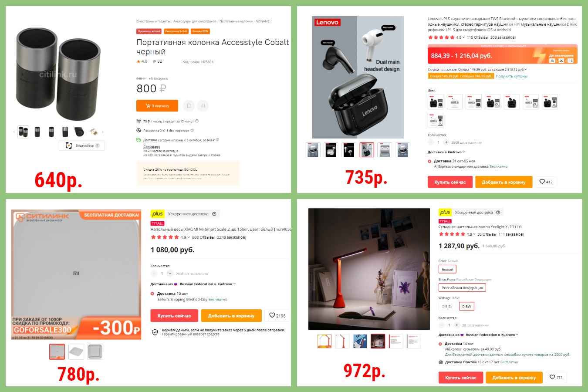Open Портативные колонки breadcrumb
Viewport: 588px width, 392px height.
pos(236,21)
